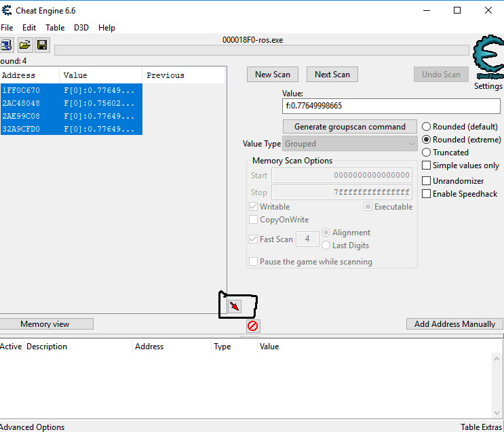Screen dimensions: 504x432
Task: Select result address 32A9CFD0
Action: 21,129
